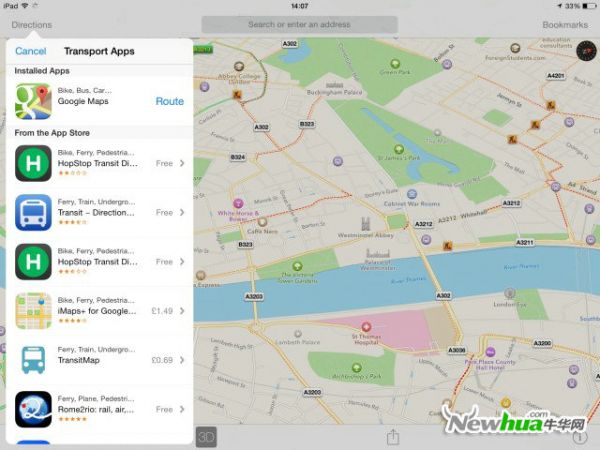The width and height of the screenshot is (600, 450).
Task: Tap the TransitMap bus app icon
Action: 33,360
